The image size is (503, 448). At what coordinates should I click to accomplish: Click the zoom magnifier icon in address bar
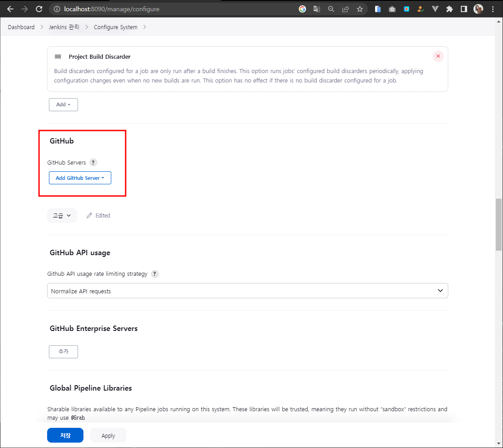pyautogui.click(x=331, y=9)
